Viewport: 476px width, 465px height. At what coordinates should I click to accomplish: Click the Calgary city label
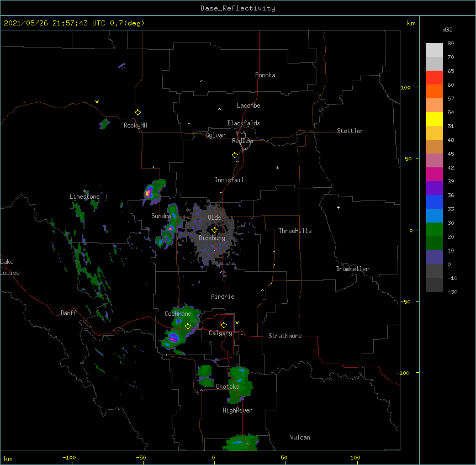pyautogui.click(x=220, y=333)
